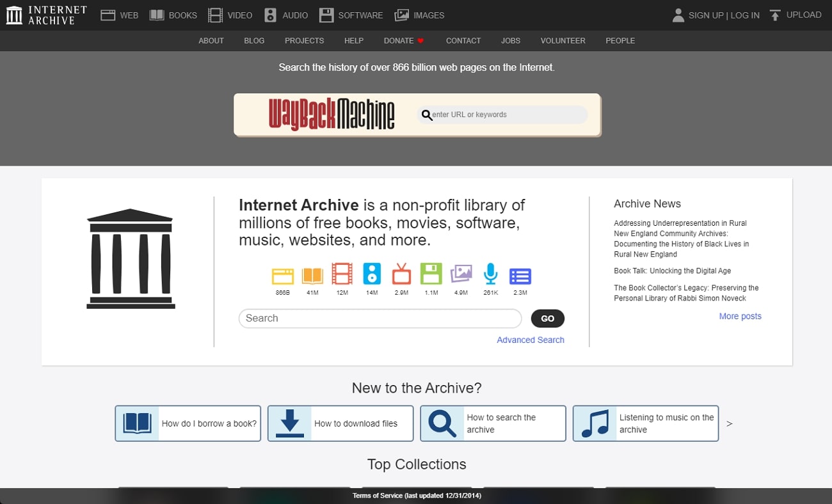Open the Advanced Search link
This screenshot has height=504, width=832.
coord(531,340)
